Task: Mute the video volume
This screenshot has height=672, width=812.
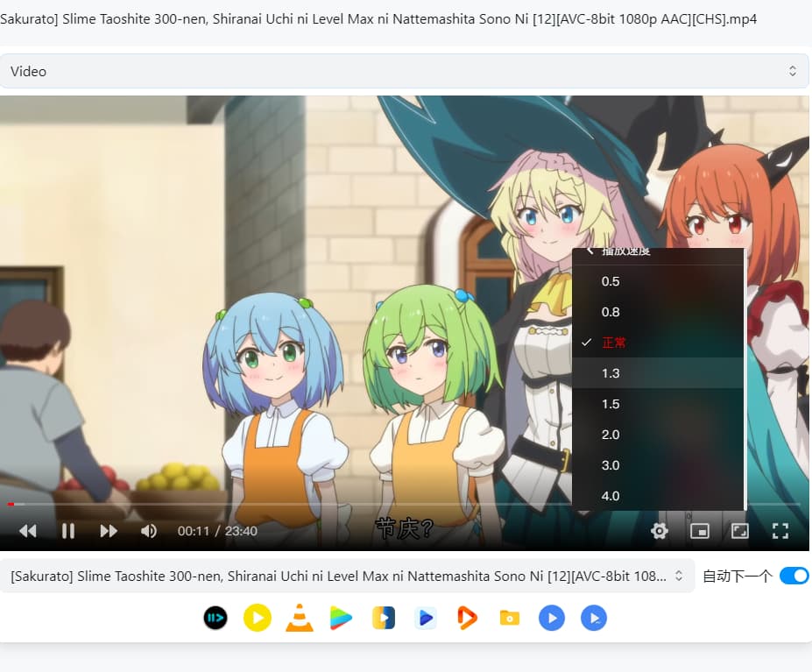Action: point(149,531)
